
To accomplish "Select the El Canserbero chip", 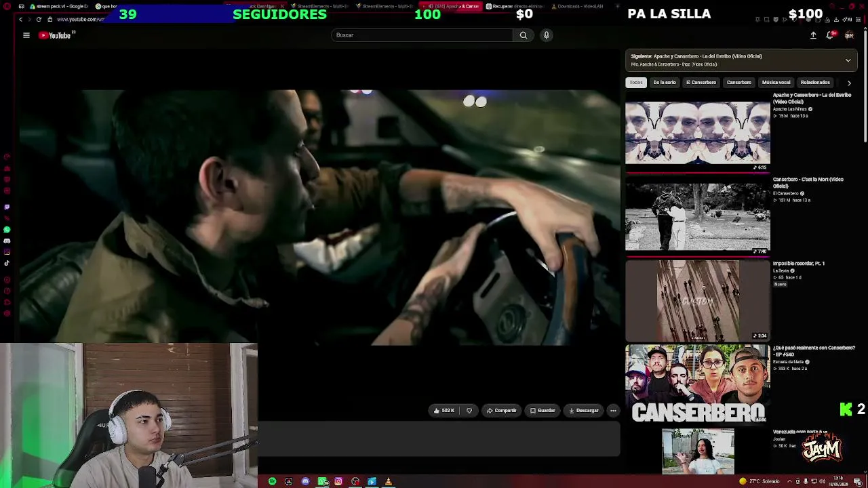I will (701, 83).
